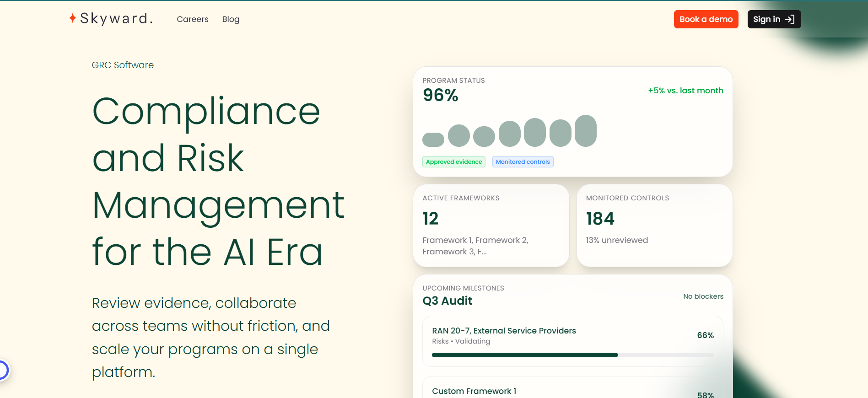This screenshot has width=868, height=398.
Task: Click the 58% milestone value
Action: [705, 395]
